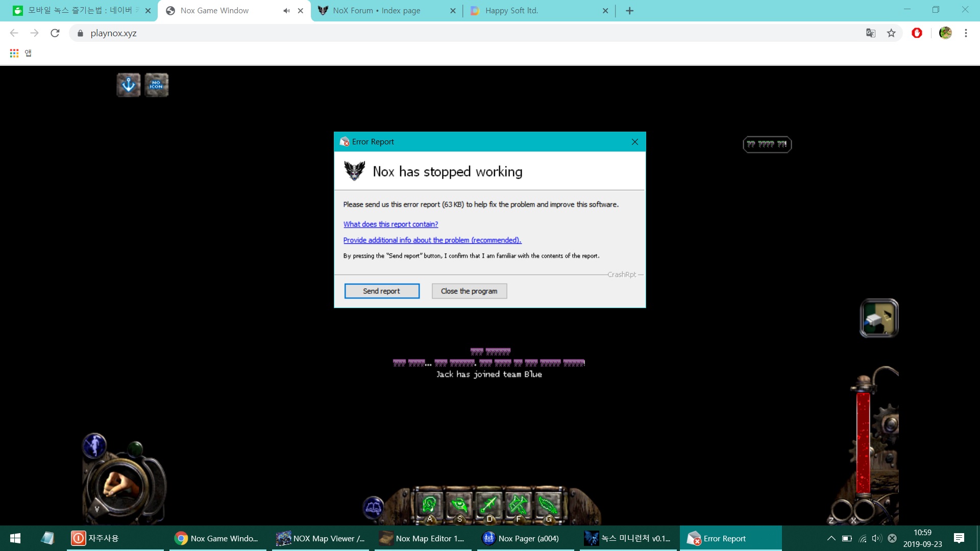Screen dimensions: 980x551
Task: Open the Windows Start menu
Action: point(15,538)
